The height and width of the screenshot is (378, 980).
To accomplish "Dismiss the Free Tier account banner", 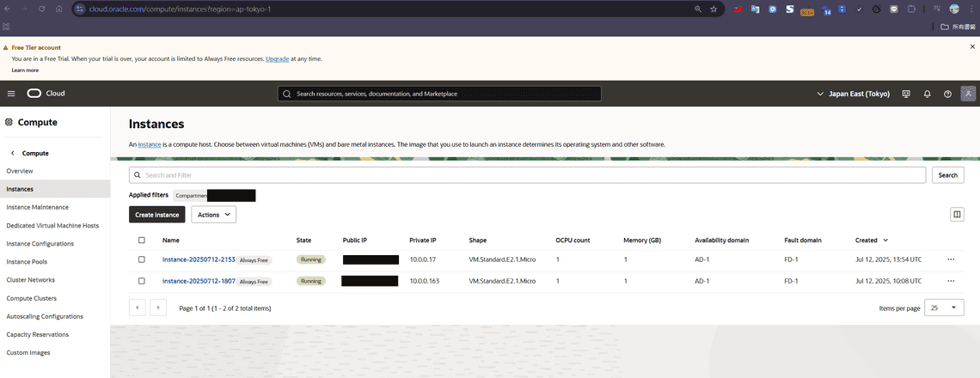I will [x=972, y=47].
